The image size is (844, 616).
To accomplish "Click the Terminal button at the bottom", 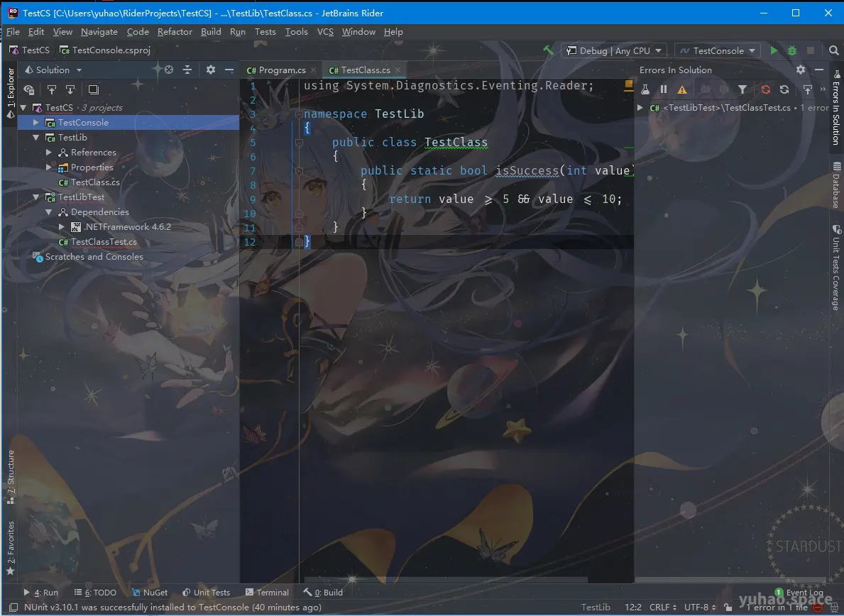I will [268, 592].
